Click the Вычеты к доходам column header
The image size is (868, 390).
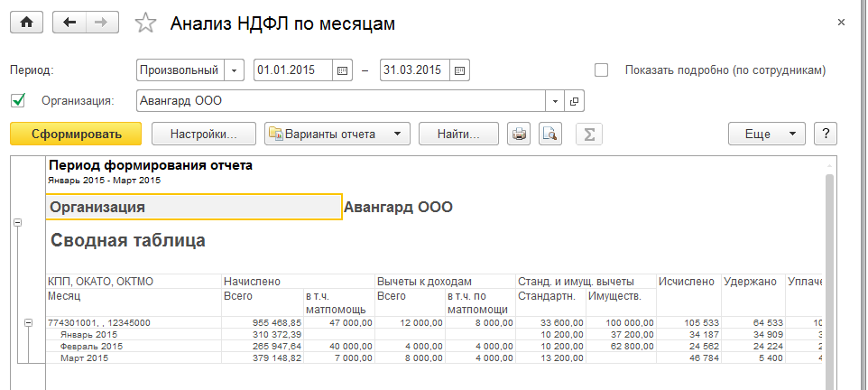[446, 282]
